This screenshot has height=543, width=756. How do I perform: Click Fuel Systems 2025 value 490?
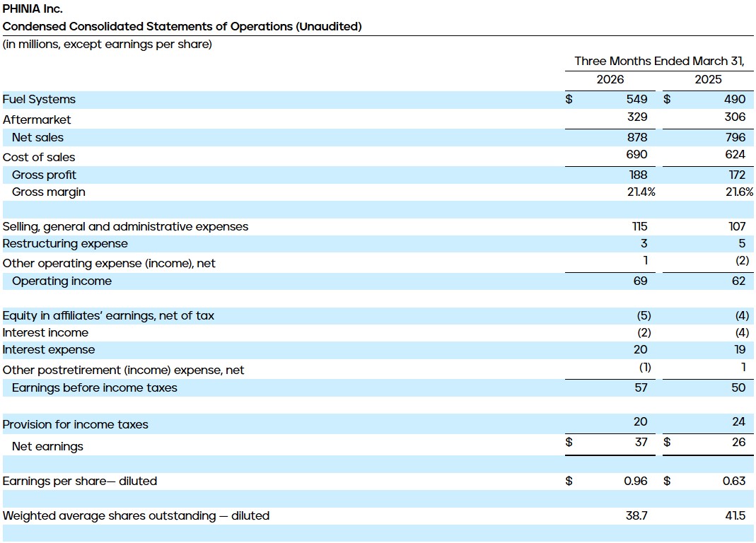tap(734, 100)
